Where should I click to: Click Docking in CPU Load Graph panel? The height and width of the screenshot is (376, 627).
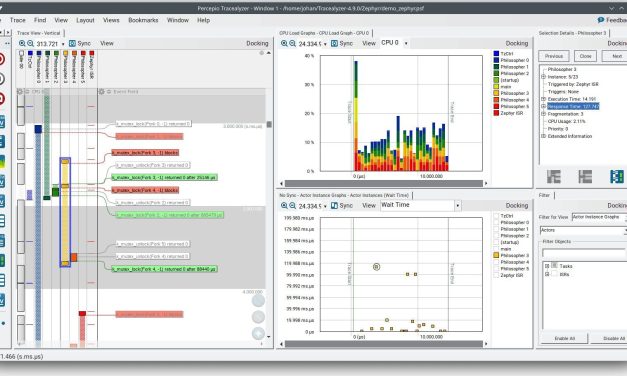(x=517, y=43)
